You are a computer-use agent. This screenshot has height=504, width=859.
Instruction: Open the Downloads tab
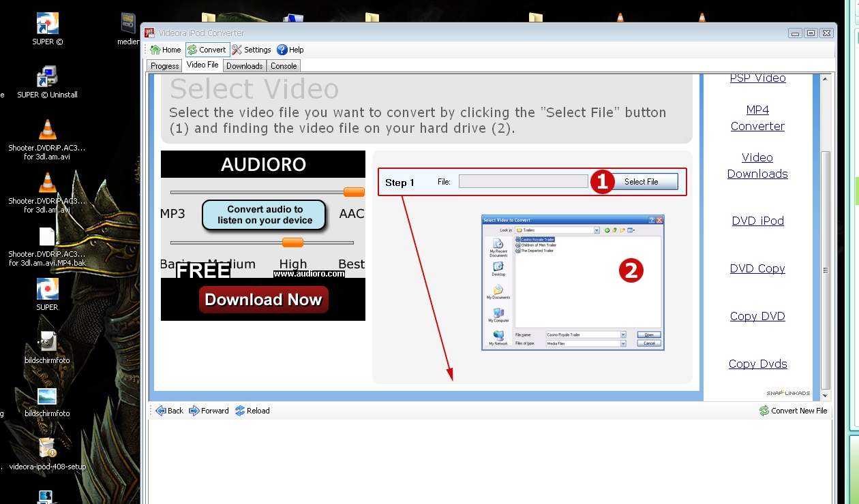click(245, 66)
